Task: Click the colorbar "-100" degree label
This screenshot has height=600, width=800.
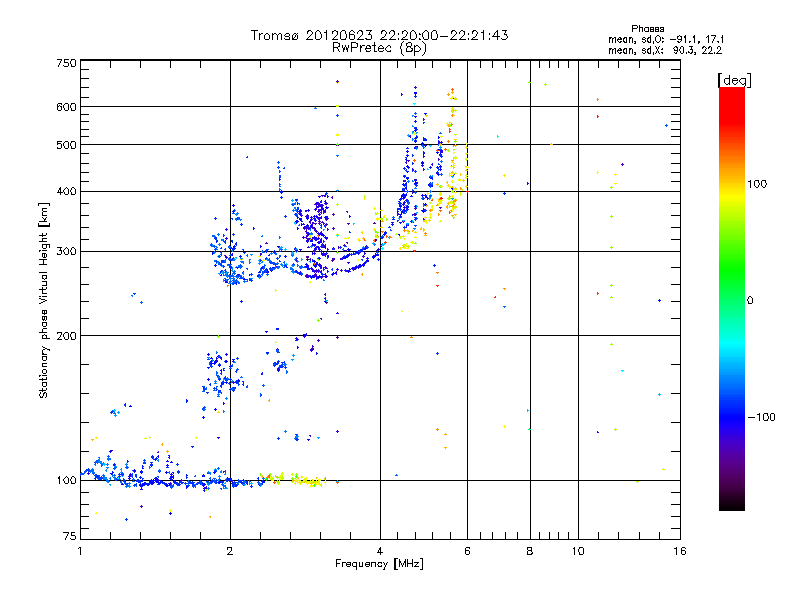Action: (x=762, y=417)
